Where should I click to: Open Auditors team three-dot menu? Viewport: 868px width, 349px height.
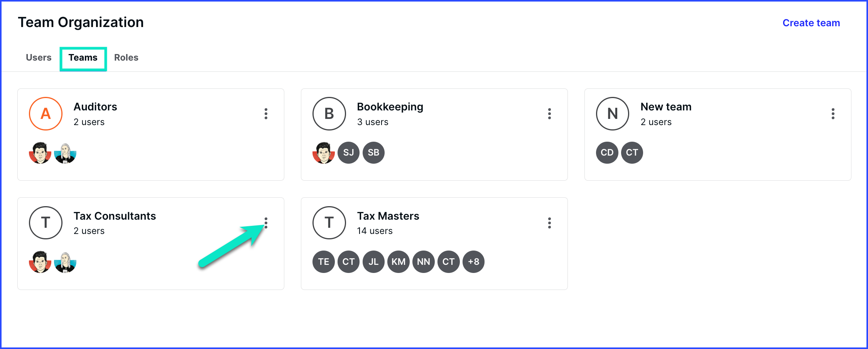266,114
